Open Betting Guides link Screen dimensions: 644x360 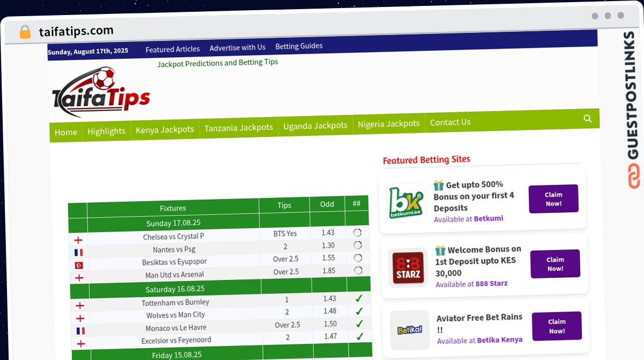[299, 46]
